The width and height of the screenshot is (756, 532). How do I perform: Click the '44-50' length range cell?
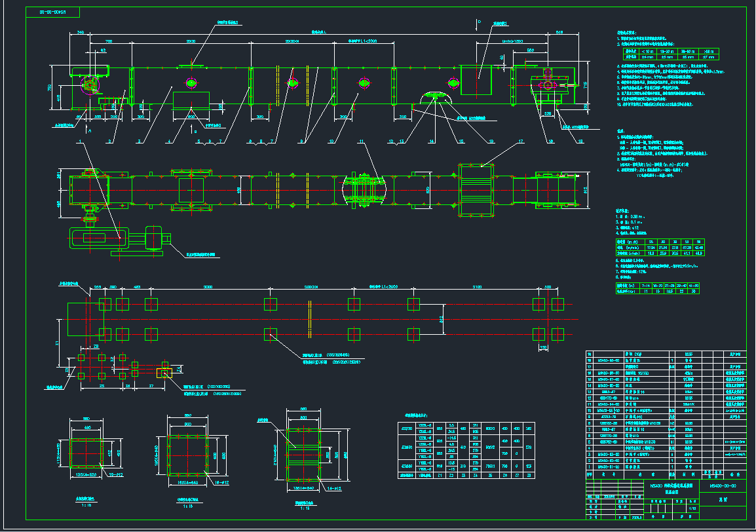(x=693, y=286)
